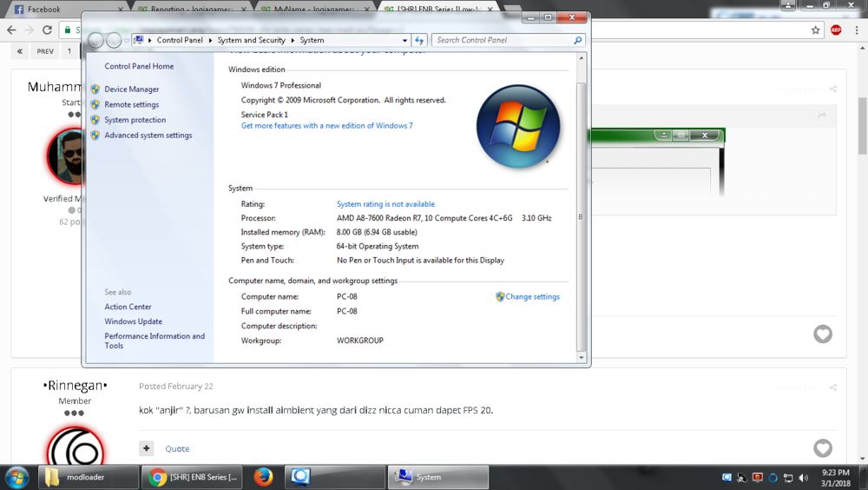Viewport: 868px width, 490px height.
Task: Click the System and Security breadcrumb
Action: tap(252, 40)
